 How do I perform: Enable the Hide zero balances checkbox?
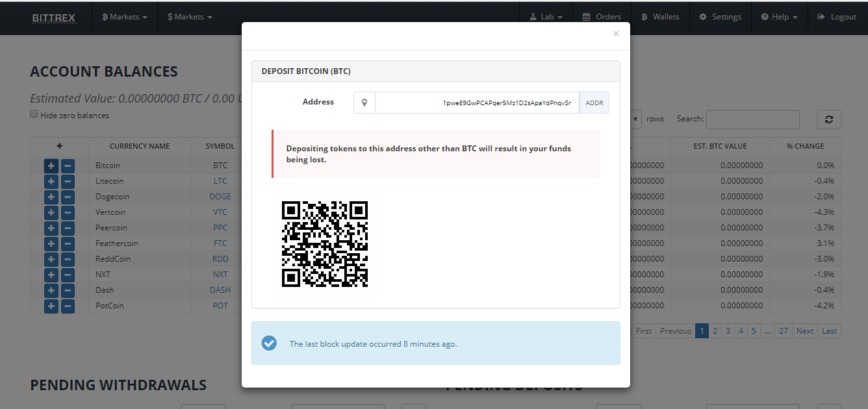34,114
